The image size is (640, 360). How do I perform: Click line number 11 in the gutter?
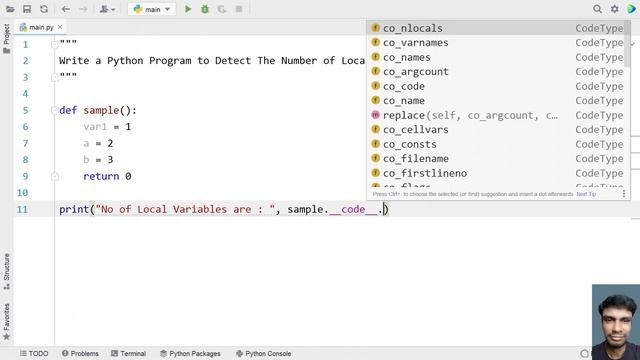pos(22,209)
